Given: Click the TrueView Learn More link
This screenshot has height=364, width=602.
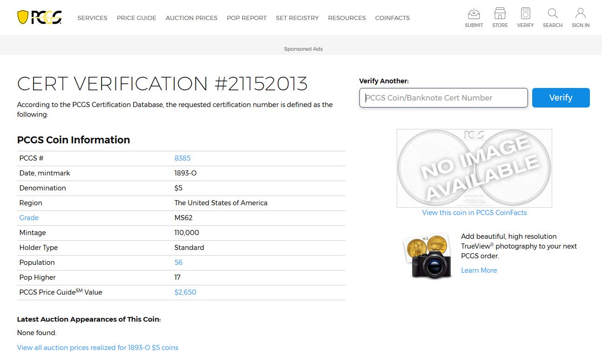Looking at the screenshot, I should (479, 270).
